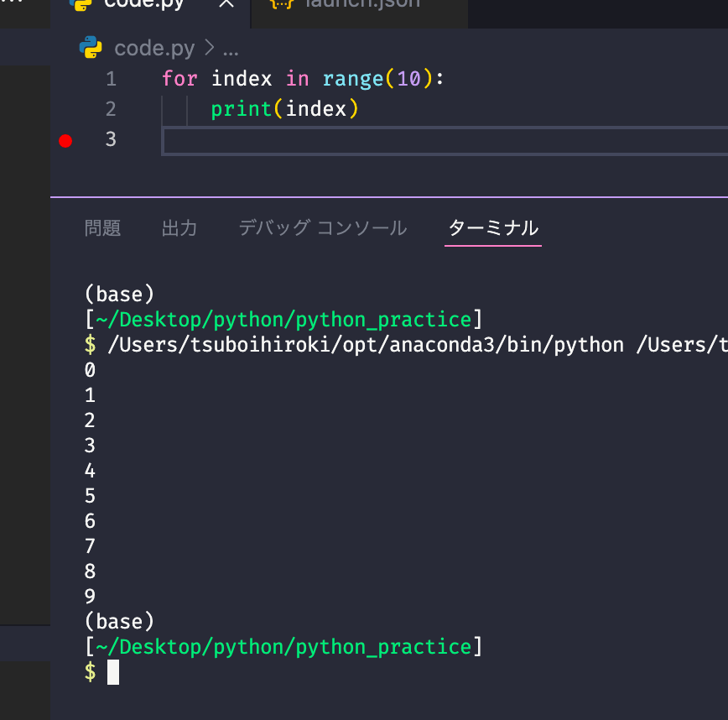This screenshot has width=728, height=720.
Task: Remove the breakpoint on line 3
Action: [x=65, y=141]
